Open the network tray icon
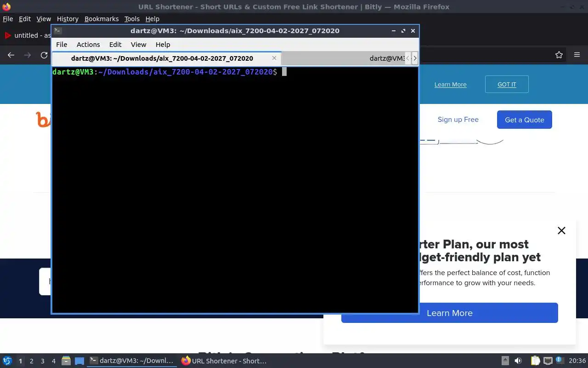The width and height of the screenshot is (588, 368). click(548, 361)
